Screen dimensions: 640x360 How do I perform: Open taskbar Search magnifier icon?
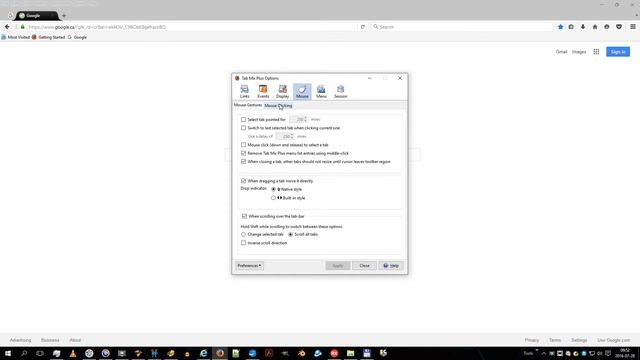point(24,353)
